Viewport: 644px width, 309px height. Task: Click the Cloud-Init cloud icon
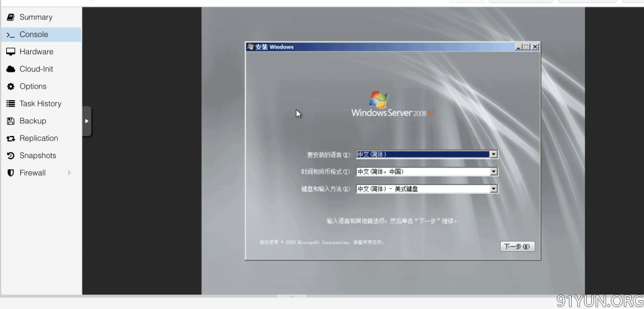click(x=11, y=69)
